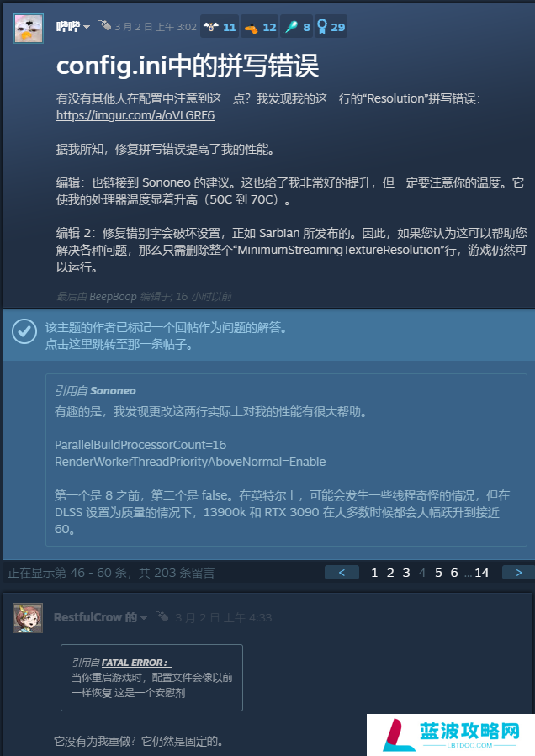Open the dropdown arrow beside RestfulCrow
The height and width of the screenshot is (756, 535).
click(144, 618)
